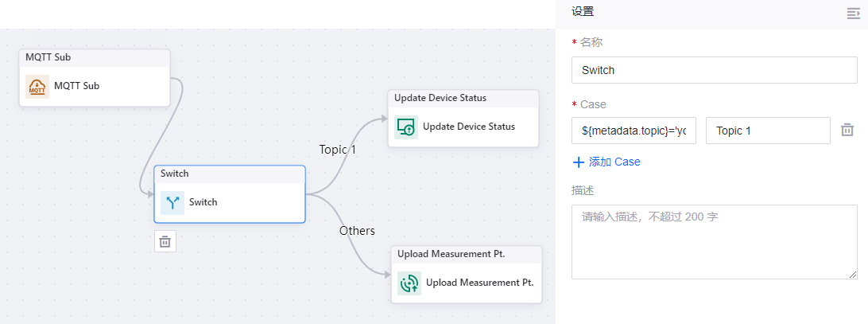The image size is (868, 324).
Task: Click the Switch node title bar
Action: click(x=229, y=174)
